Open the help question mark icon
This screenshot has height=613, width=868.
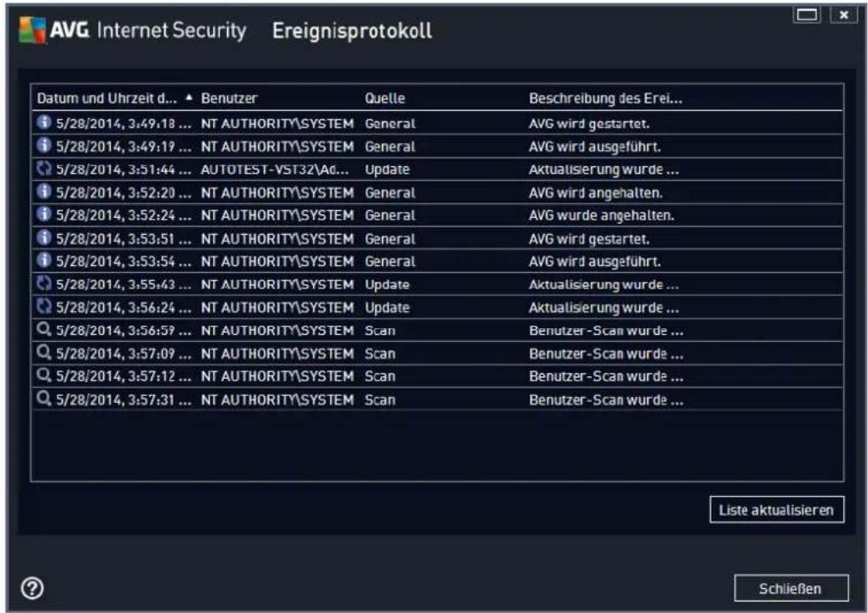coord(32,588)
